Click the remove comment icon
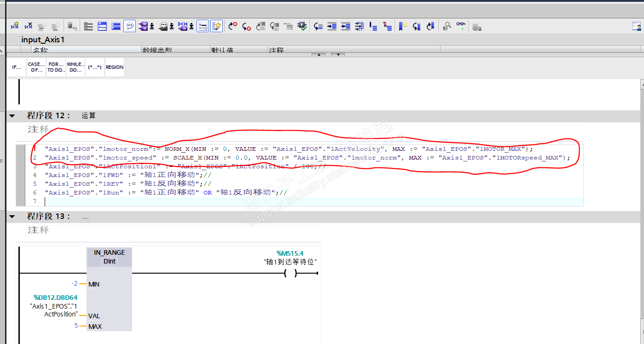The width and height of the screenshot is (644, 344). [x=388, y=26]
